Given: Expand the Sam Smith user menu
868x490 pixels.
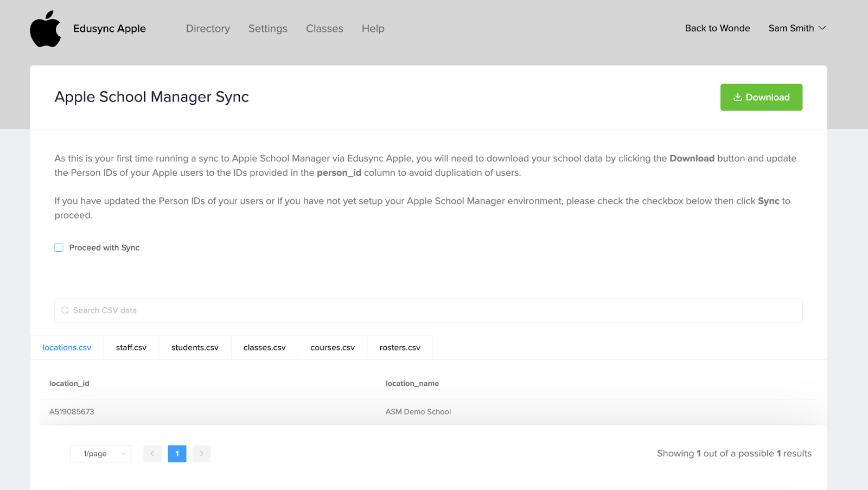Looking at the screenshot, I should click(x=797, y=28).
